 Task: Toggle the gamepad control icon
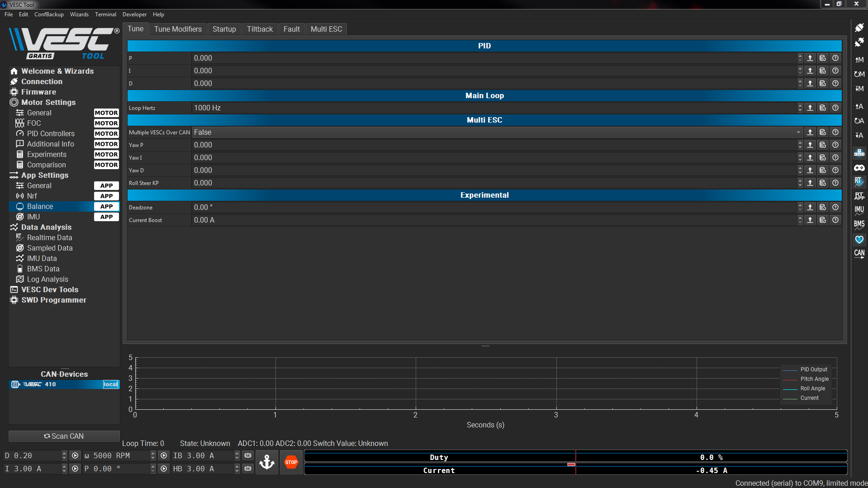pos(859,168)
